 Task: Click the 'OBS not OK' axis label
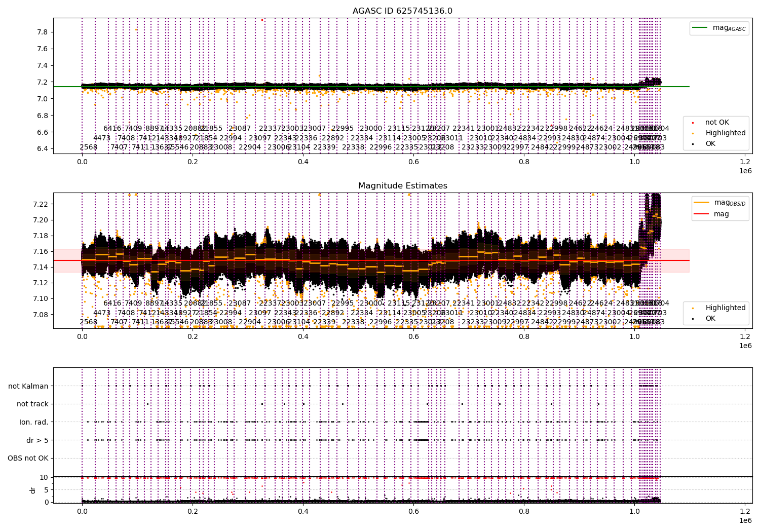(28, 458)
